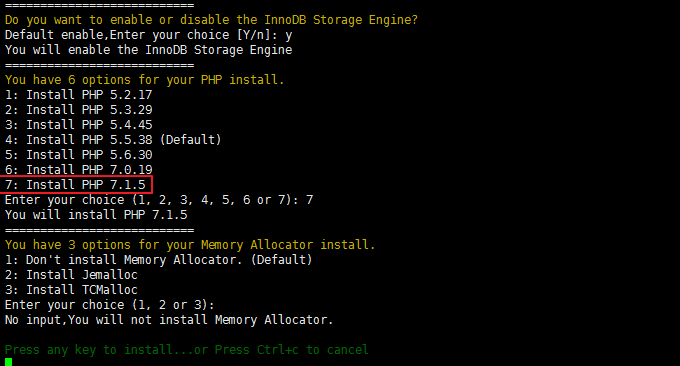
Task: Click the green 'Press any key to install' prompt
Action: [186, 350]
